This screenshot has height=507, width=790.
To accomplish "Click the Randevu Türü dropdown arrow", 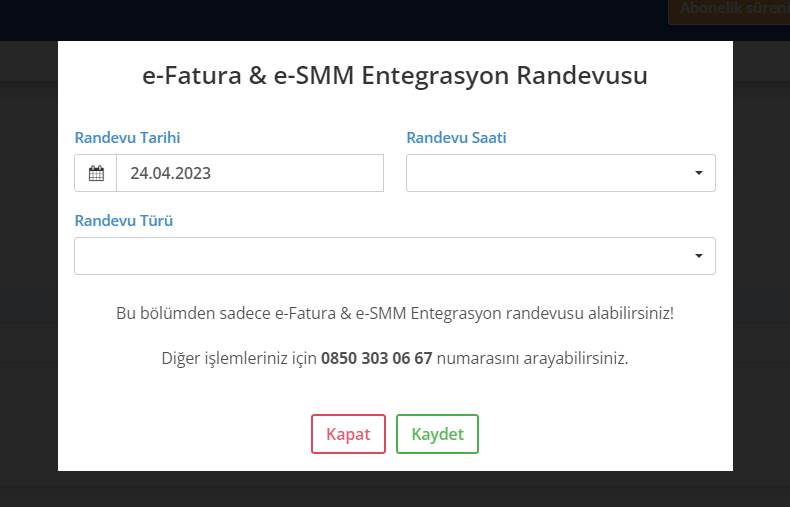I will [x=699, y=256].
